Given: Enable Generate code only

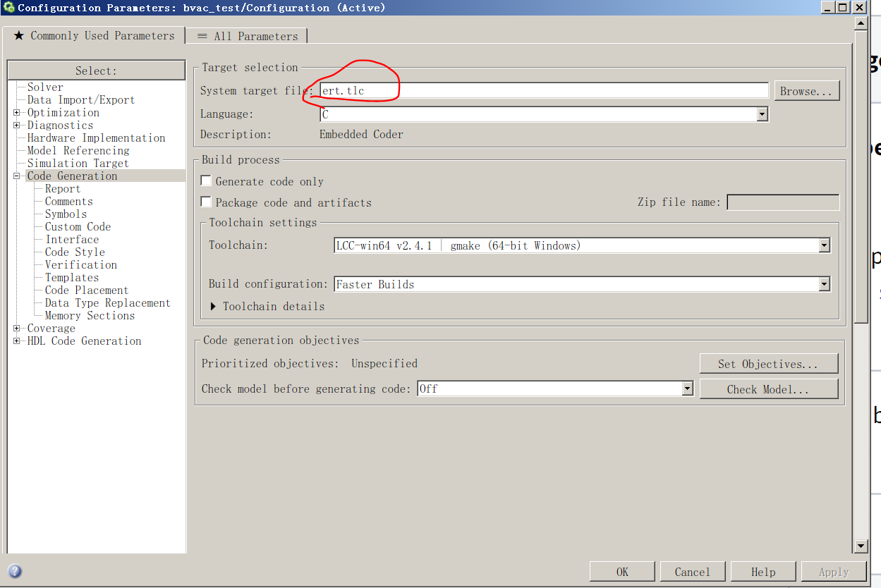Looking at the screenshot, I should 205,180.
